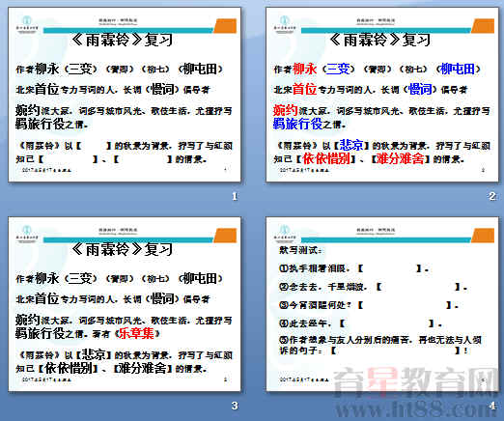Click blue text 慢词 on slide 2
The width and height of the screenshot is (504, 421).
[x=420, y=90]
